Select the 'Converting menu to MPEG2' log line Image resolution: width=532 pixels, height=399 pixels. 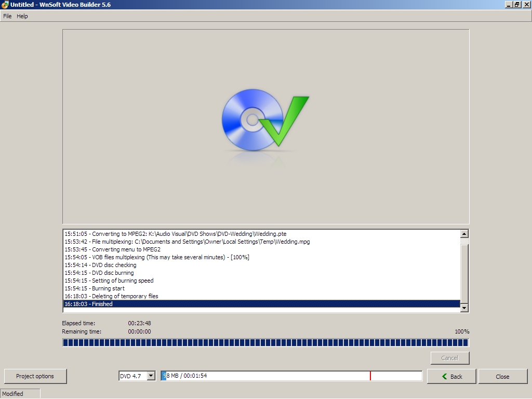click(x=262, y=249)
